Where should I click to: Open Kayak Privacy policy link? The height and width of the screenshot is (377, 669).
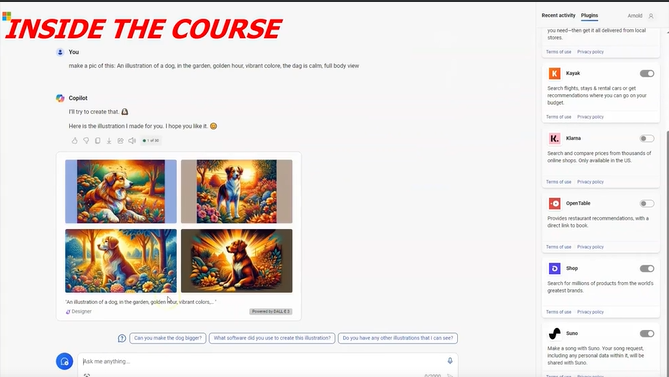click(590, 117)
